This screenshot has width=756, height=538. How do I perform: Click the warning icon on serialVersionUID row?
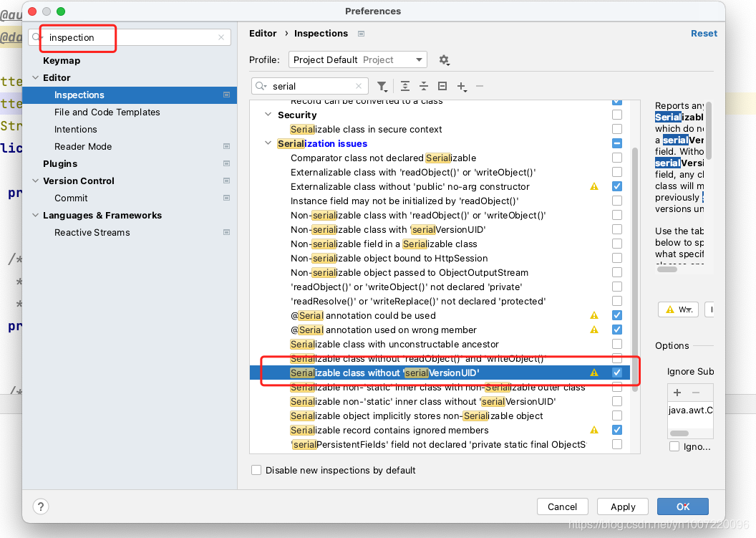click(x=594, y=373)
